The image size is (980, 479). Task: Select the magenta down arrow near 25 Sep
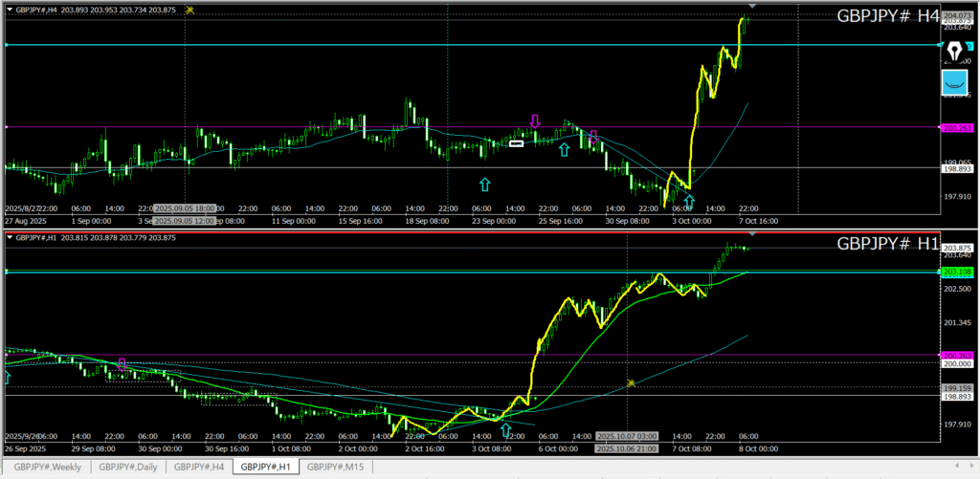[x=535, y=121]
